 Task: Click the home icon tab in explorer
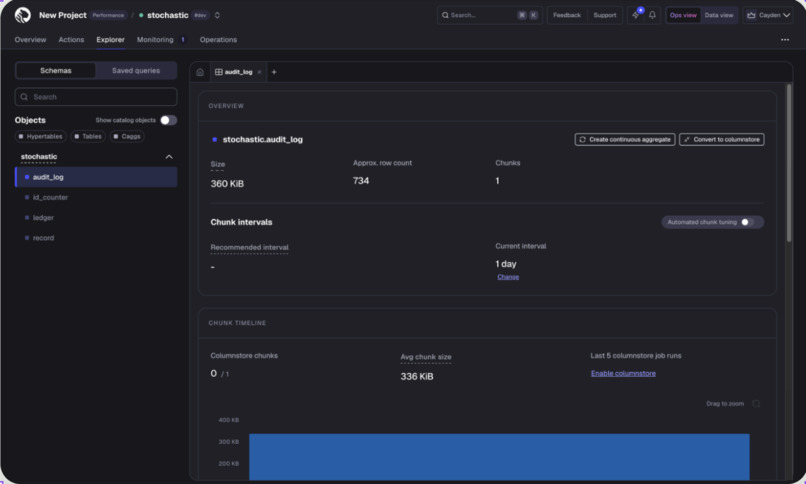(x=200, y=72)
